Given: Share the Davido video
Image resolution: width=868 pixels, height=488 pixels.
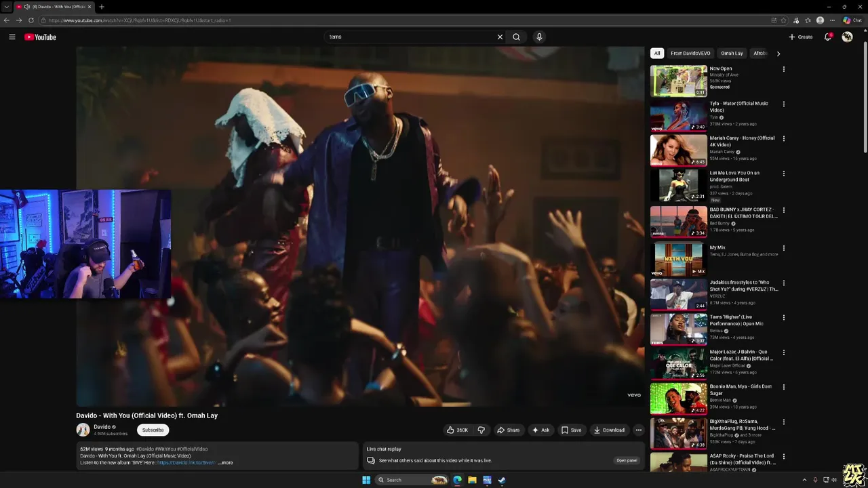Looking at the screenshot, I should [x=508, y=430].
